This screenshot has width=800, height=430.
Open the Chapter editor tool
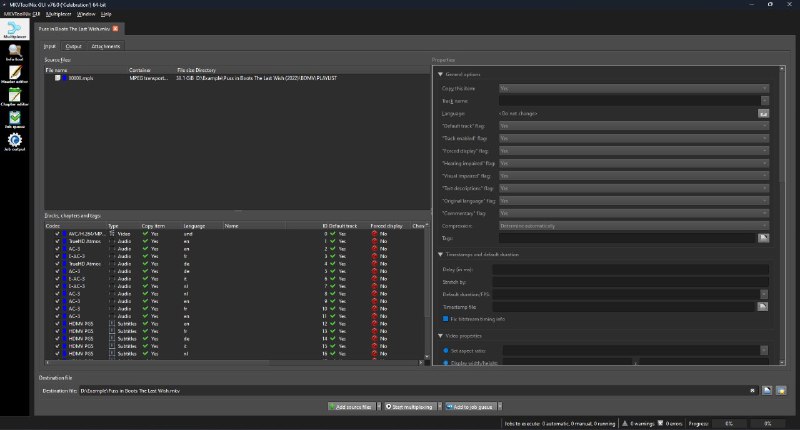point(15,98)
